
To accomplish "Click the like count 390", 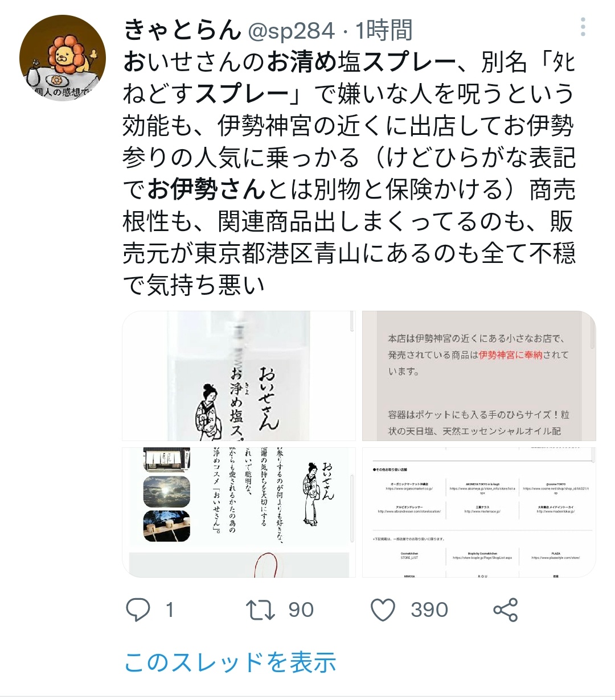I will click(x=429, y=610).
